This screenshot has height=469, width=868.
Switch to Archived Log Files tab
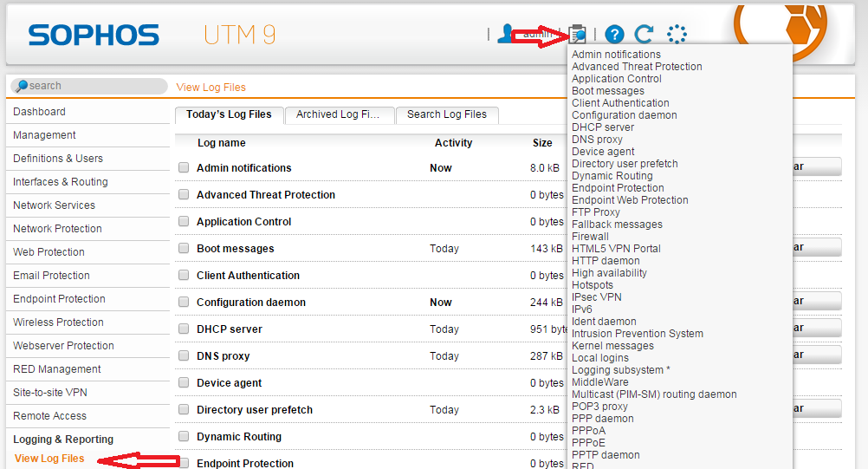pyautogui.click(x=339, y=114)
